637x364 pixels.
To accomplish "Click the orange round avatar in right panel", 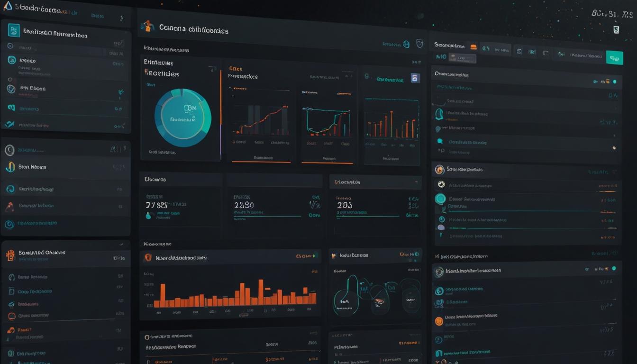I will (x=439, y=169).
